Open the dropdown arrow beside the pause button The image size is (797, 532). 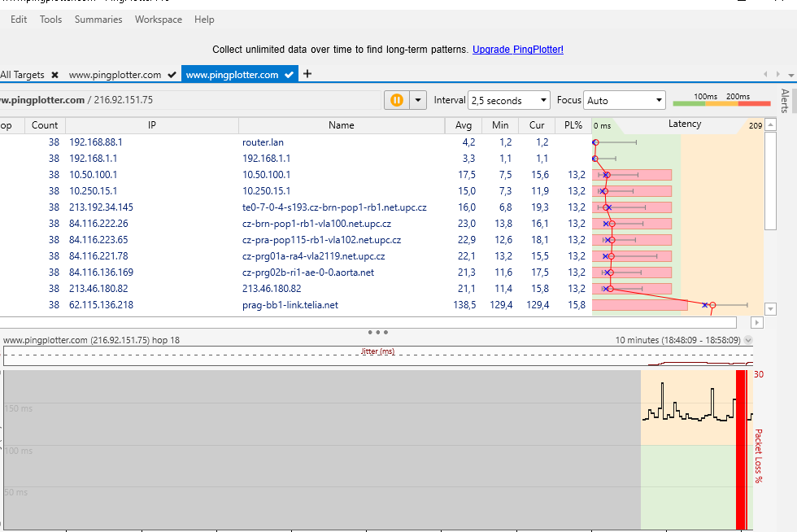[x=418, y=100]
